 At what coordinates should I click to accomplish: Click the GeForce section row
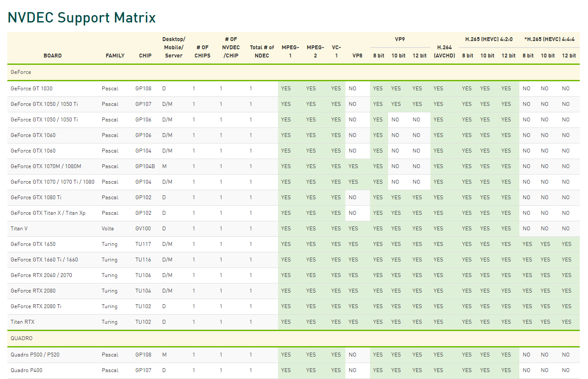click(x=294, y=72)
